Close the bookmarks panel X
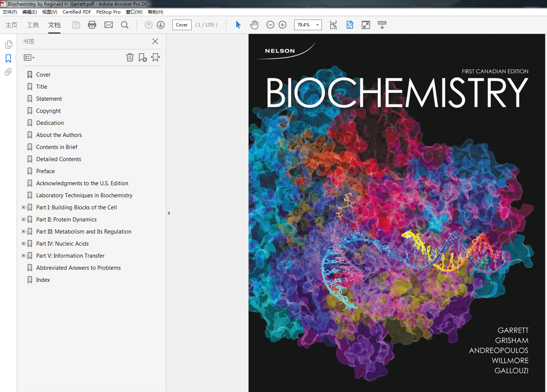This screenshot has width=547, height=392. pos(155,41)
